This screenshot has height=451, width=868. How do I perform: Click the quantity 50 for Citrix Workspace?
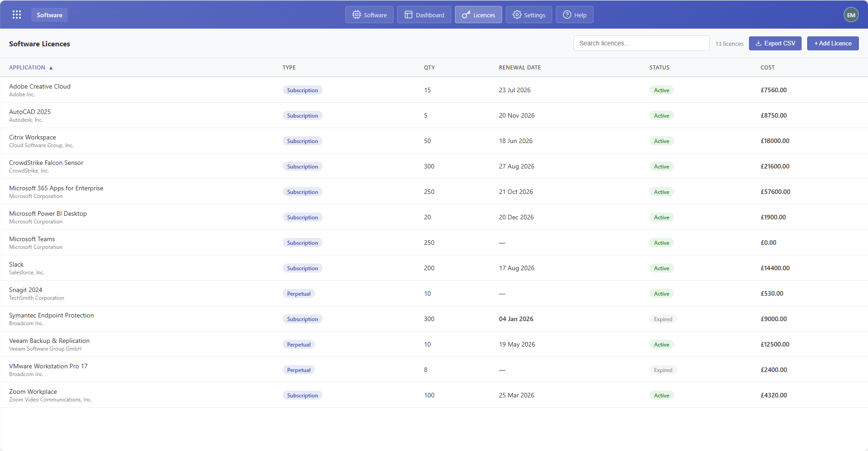point(427,141)
